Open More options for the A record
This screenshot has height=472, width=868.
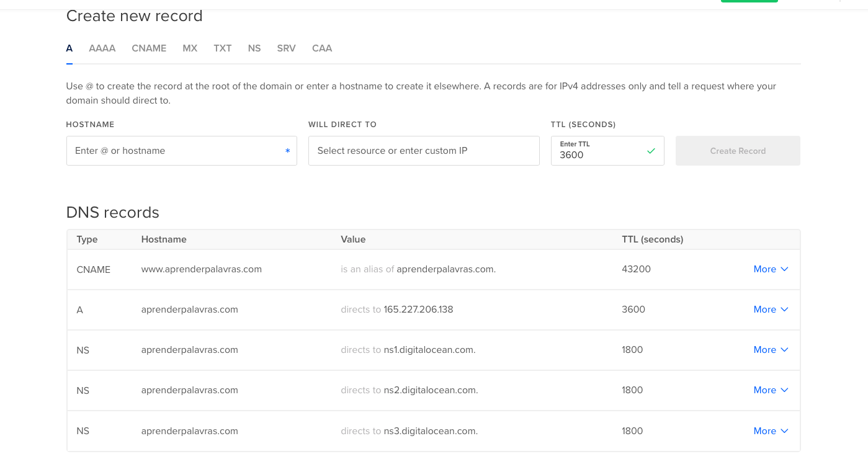tap(771, 309)
